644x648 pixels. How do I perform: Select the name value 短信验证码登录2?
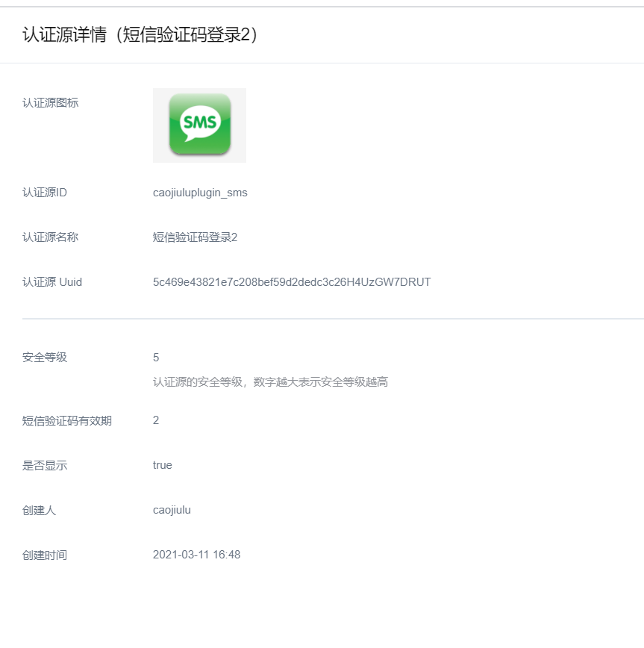click(x=195, y=237)
